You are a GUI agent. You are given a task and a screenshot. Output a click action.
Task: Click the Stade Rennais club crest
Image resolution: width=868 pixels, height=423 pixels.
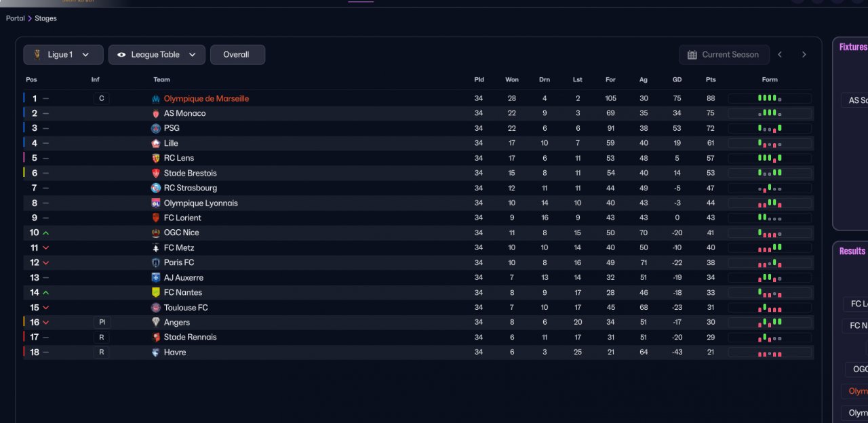coord(156,338)
